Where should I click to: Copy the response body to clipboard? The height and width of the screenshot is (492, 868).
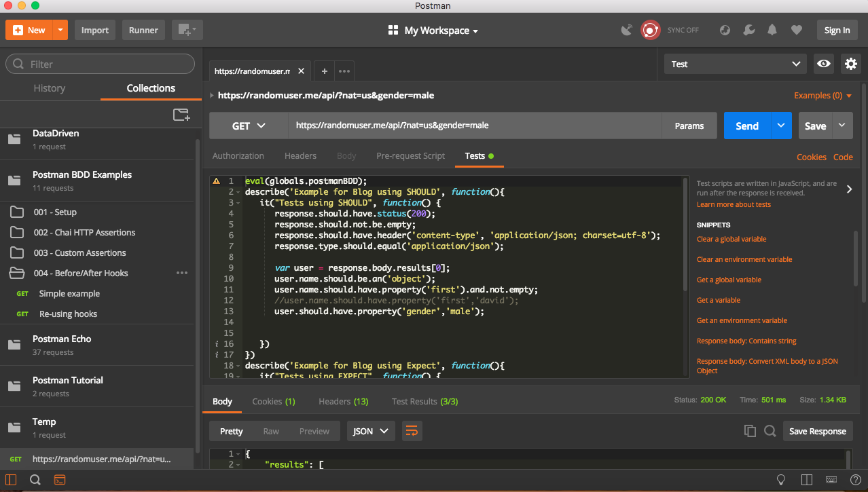[x=750, y=431]
